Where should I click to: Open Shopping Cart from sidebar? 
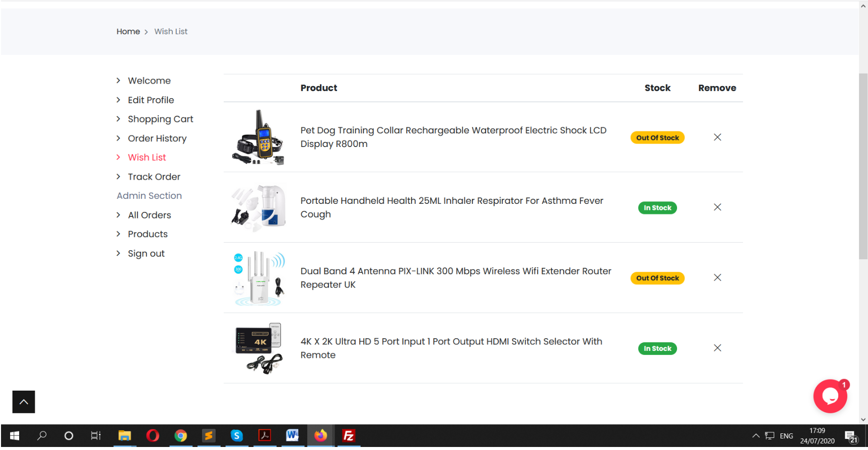coord(160,119)
